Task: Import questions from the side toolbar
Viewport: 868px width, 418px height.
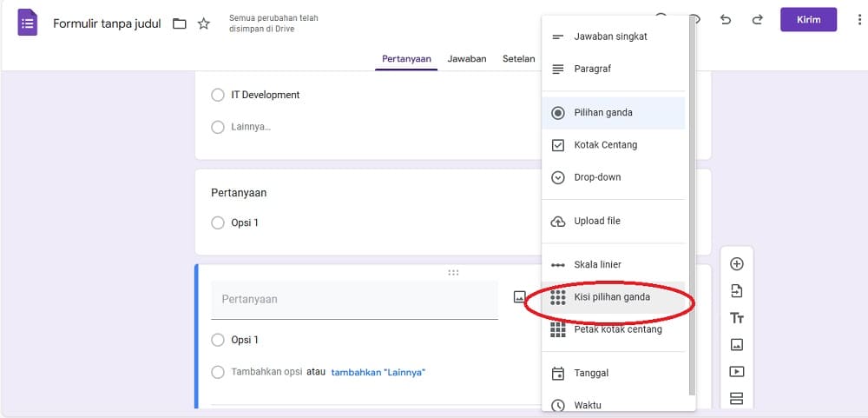Action: [x=736, y=291]
